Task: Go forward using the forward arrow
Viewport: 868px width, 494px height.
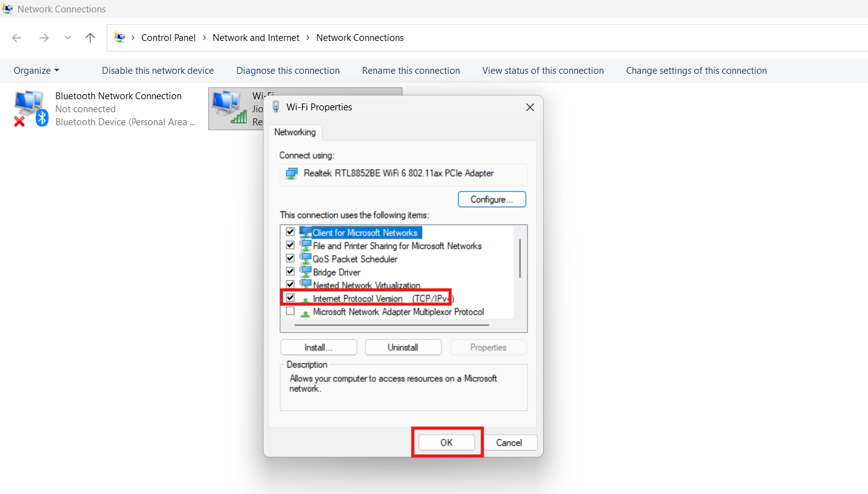Action: coord(43,38)
